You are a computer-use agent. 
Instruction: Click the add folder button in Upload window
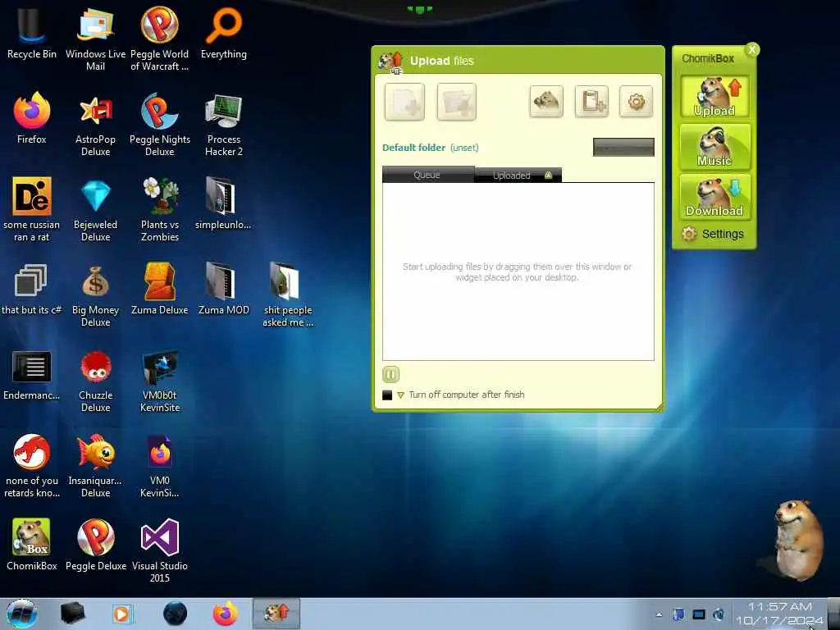pyautogui.click(x=456, y=102)
